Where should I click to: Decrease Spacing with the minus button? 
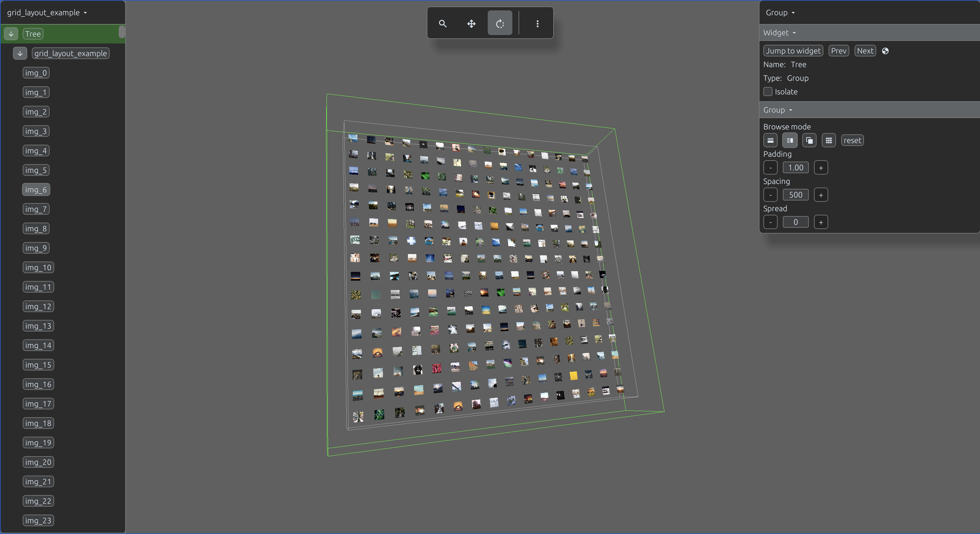point(771,195)
